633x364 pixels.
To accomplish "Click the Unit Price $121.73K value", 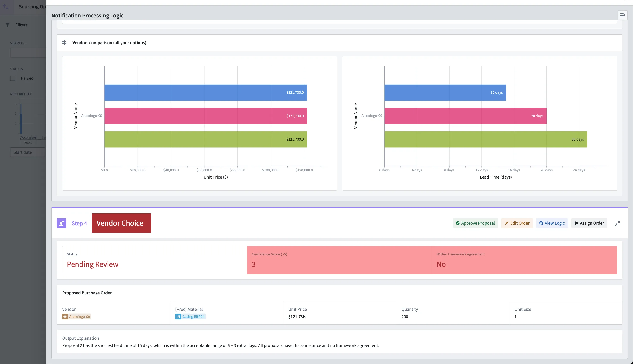I will point(297,316).
